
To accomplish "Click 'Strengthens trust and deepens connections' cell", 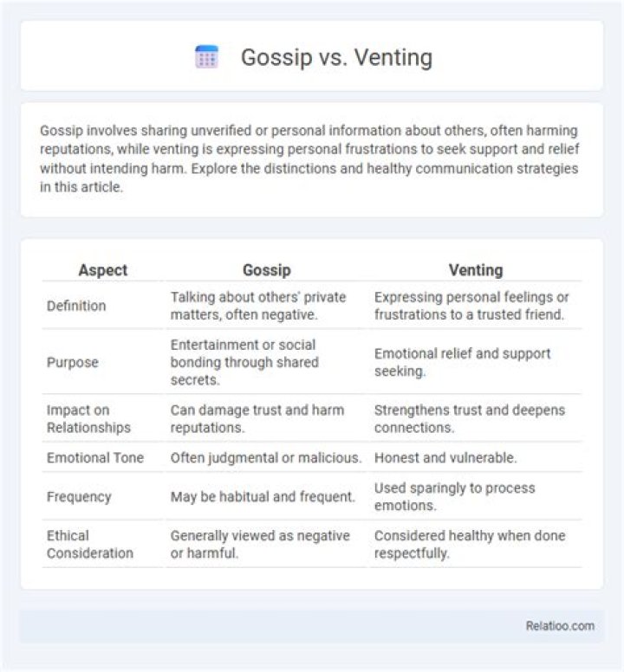I will pyautogui.click(x=470, y=419).
